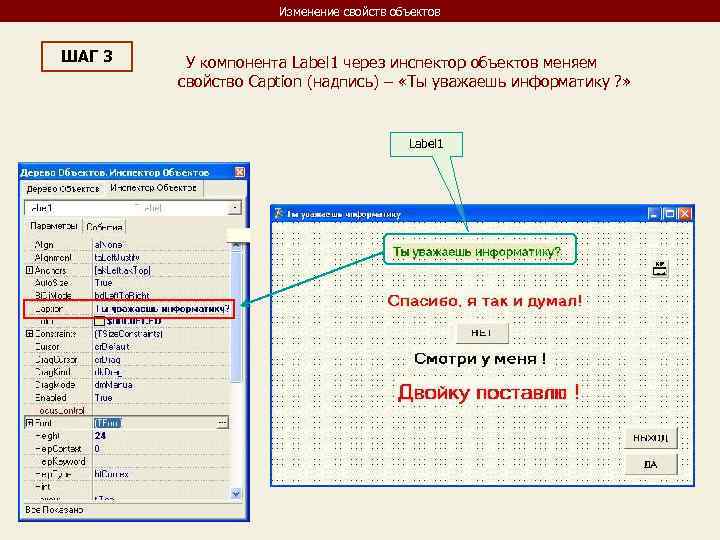Maximize the form designer window
720x540 pixels.
coord(669,214)
